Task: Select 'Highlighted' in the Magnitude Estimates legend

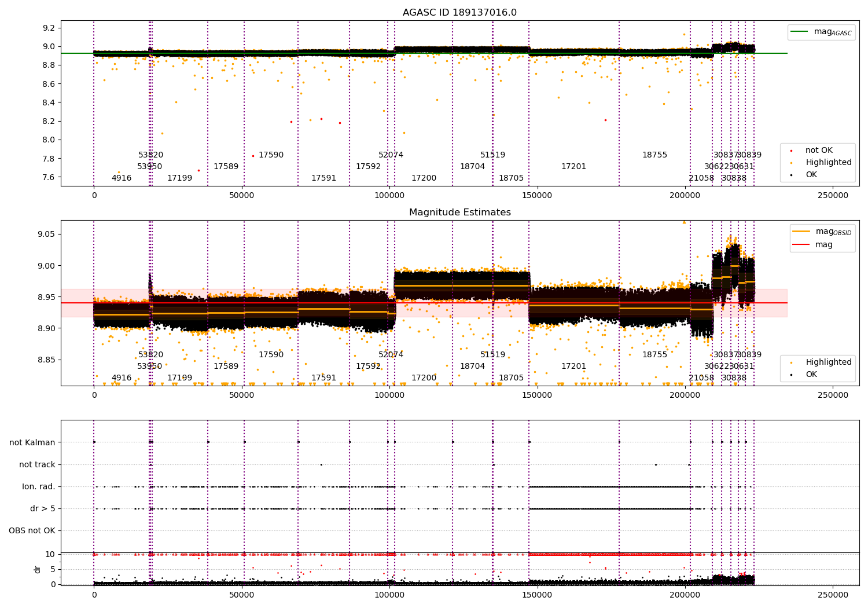Action: coord(828,362)
